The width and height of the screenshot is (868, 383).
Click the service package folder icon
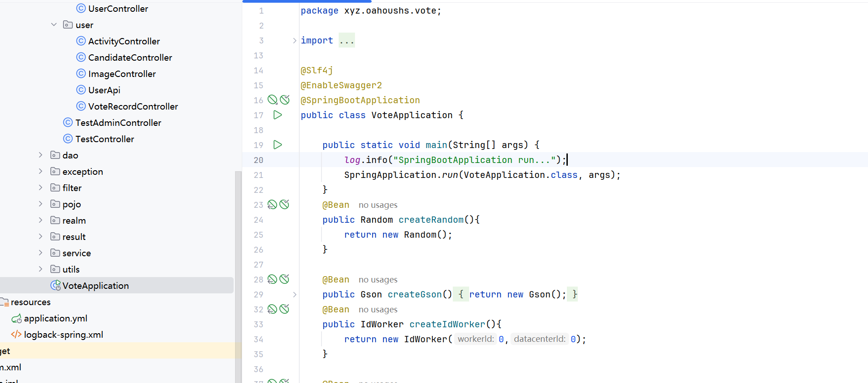pyautogui.click(x=55, y=253)
